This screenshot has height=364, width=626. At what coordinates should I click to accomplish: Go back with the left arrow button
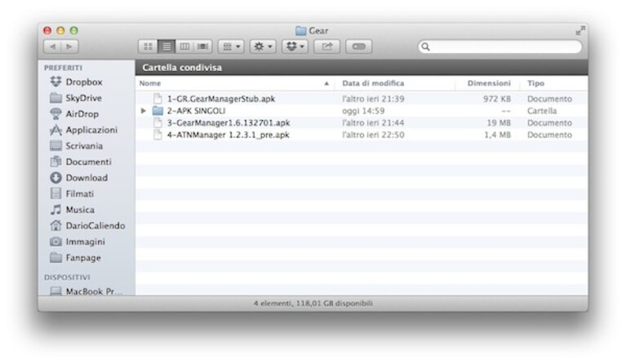coord(52,47)
